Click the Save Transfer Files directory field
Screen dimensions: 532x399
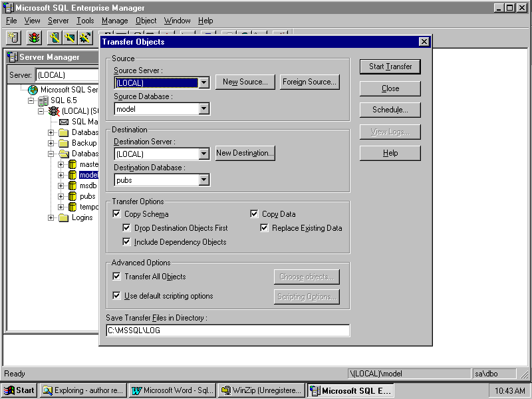pyautogui.click(x=227, y=331)
